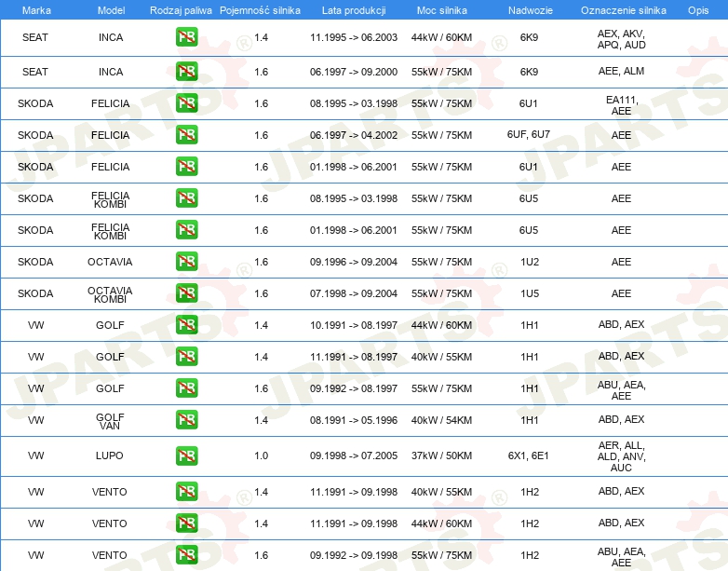Viewport: 728px width, 571px height.
Task: Click fuel icon in FELICIA 6U1 01.1998 row
Action: point(186,167)
